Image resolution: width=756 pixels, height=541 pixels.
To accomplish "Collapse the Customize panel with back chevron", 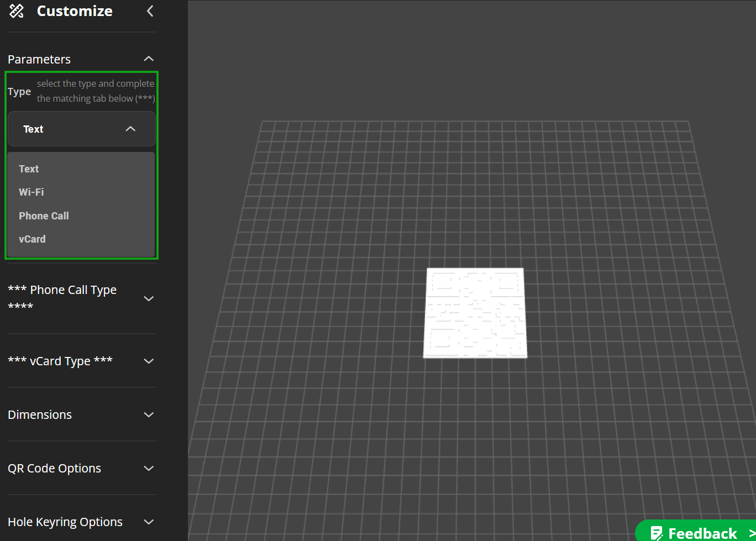I will (150, 11).
